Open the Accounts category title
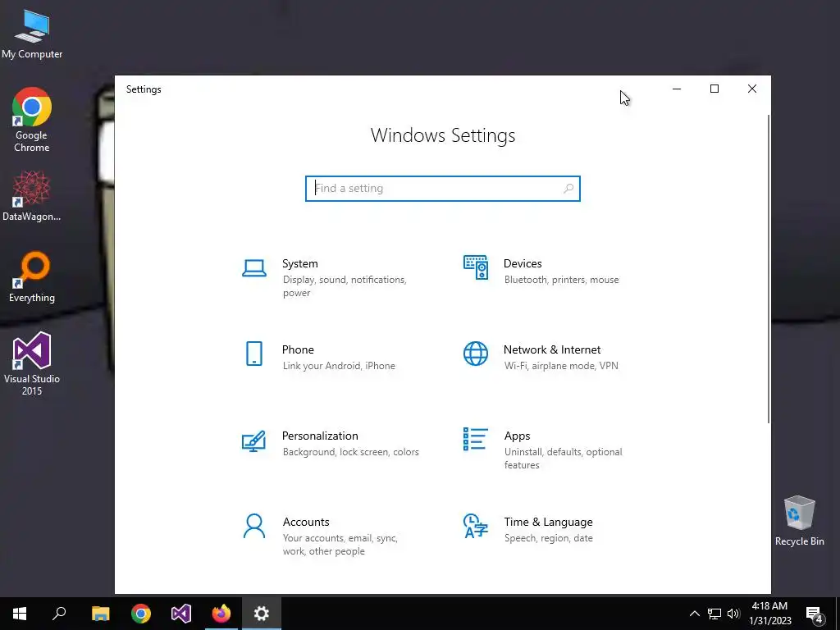This screenshot has width=840, height=630. pyautogui.click(x=306, y=522)
